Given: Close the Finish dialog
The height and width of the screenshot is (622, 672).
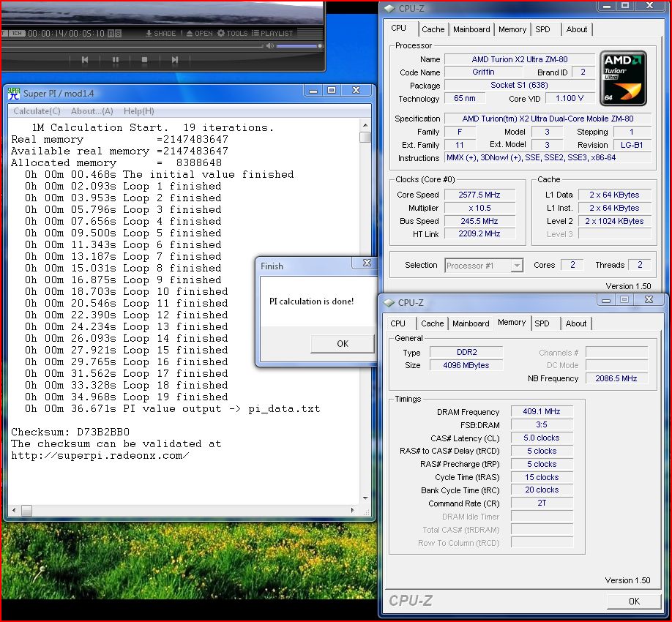Looking at the screenshot, I should click(x=367, y=263).
